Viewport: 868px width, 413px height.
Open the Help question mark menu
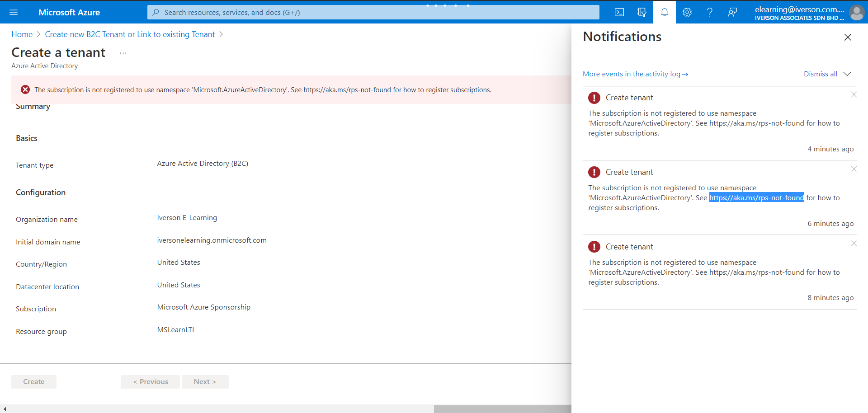click(709, 12)
